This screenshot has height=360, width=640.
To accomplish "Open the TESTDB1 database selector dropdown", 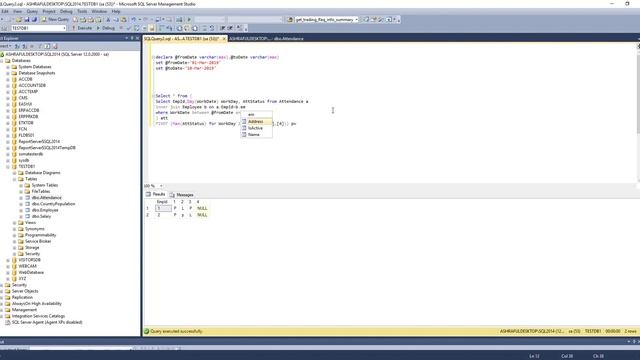I will 64,28.
